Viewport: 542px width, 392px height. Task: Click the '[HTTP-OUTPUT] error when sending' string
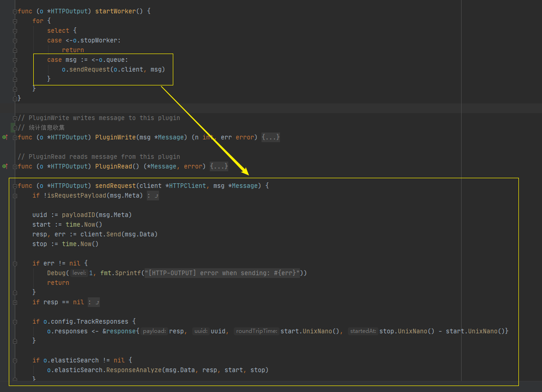[222, 273]
